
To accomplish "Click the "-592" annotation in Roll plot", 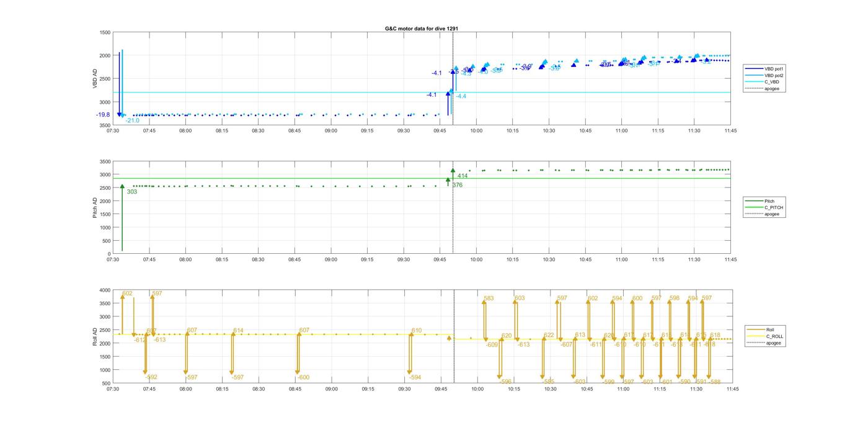I will click(151, 377).
